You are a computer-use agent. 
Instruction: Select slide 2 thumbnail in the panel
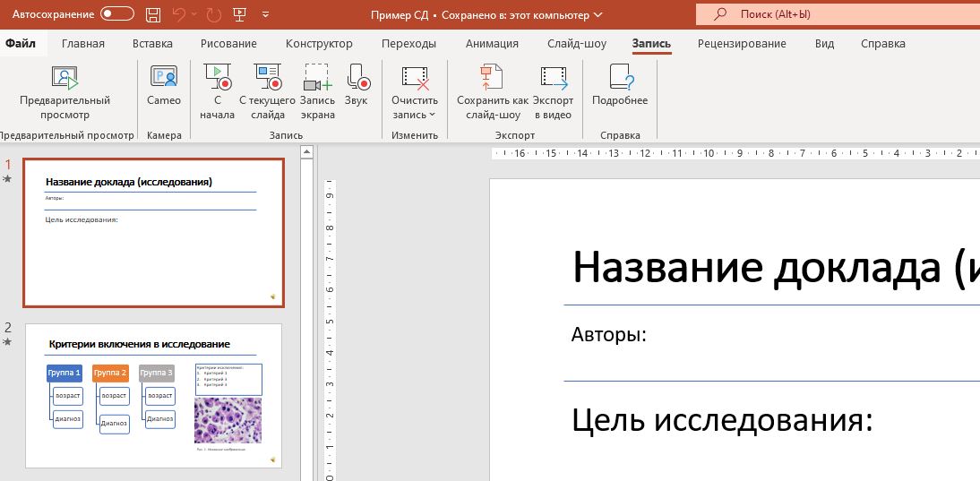[x=153, y=396]
